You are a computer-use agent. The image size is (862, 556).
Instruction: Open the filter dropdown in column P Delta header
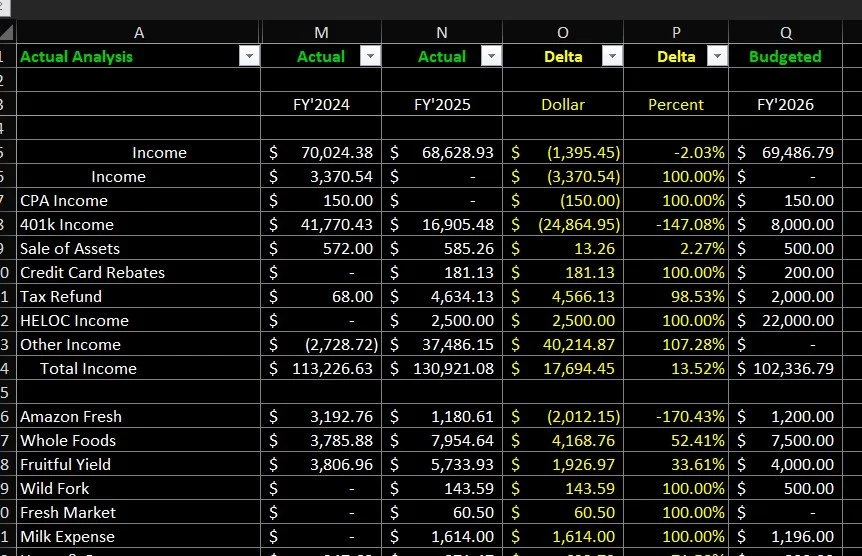click(x=717, y=56)
